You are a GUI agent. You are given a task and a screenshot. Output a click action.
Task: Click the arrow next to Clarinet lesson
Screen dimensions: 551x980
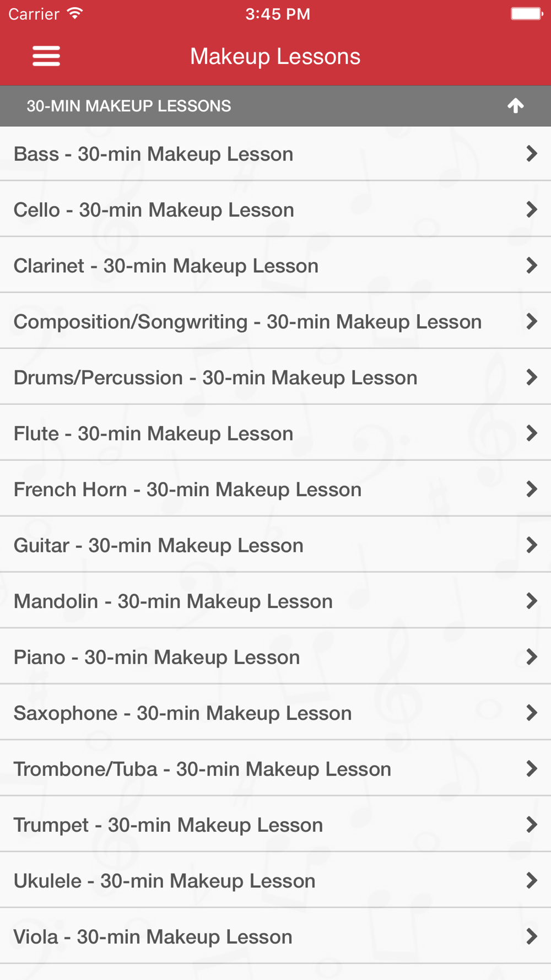[x=531, y=266]
